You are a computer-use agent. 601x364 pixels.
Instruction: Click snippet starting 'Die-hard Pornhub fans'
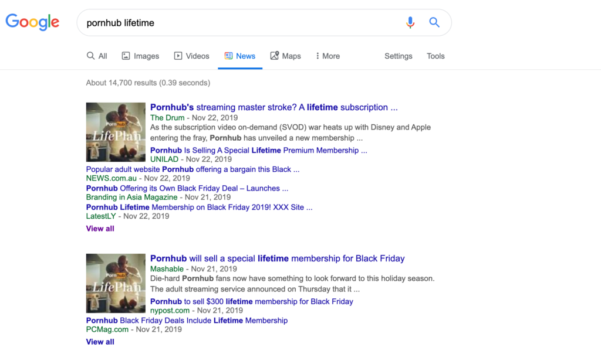point(292,284)
